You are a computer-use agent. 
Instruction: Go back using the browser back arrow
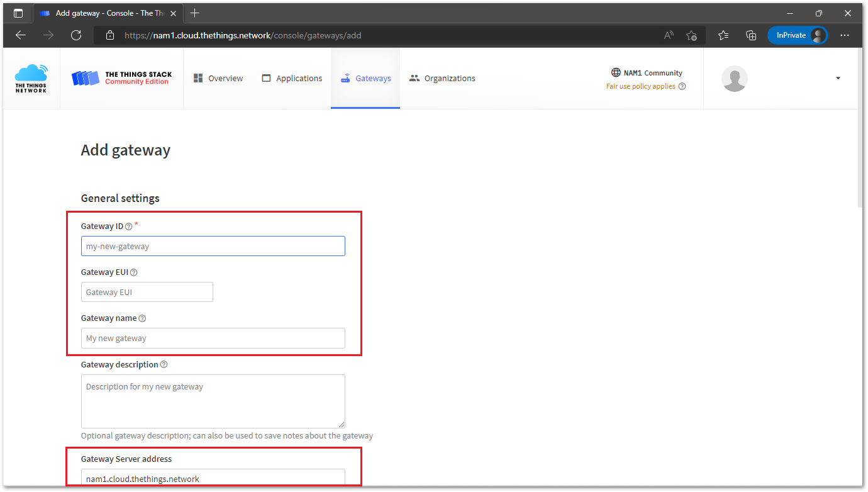(x=21, y=35)
